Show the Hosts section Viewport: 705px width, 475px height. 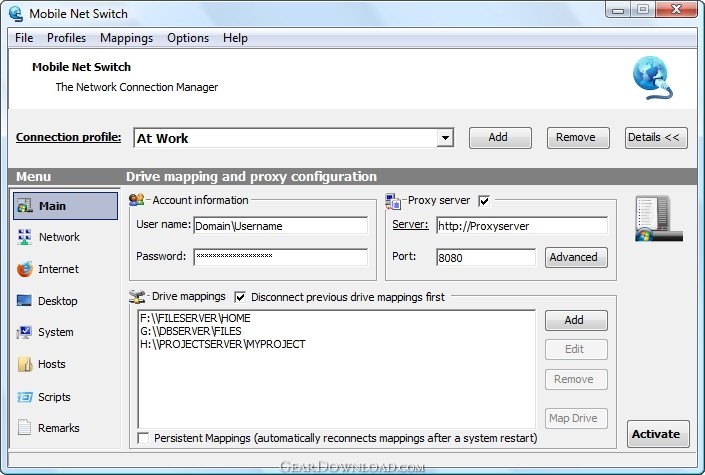point(52,364)
